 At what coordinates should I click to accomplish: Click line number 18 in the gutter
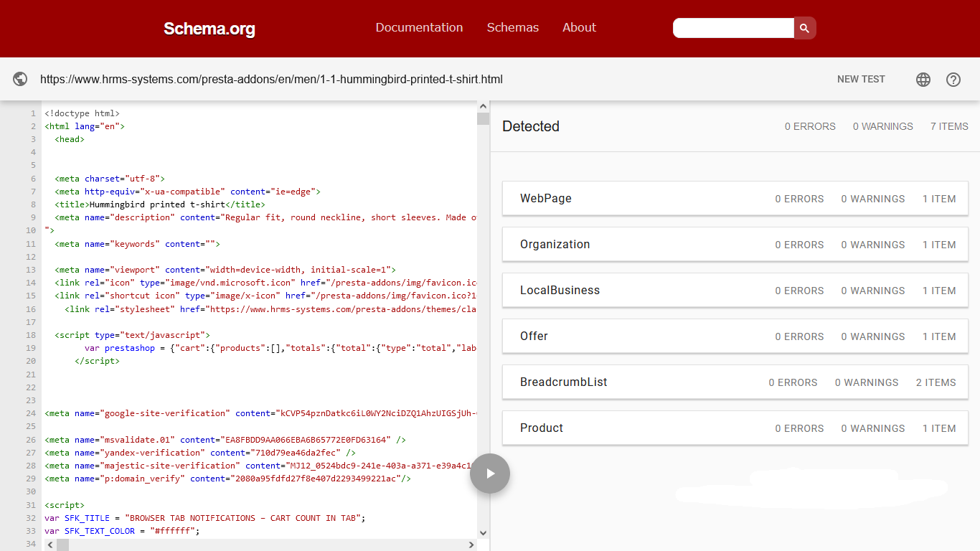(31, 335)
